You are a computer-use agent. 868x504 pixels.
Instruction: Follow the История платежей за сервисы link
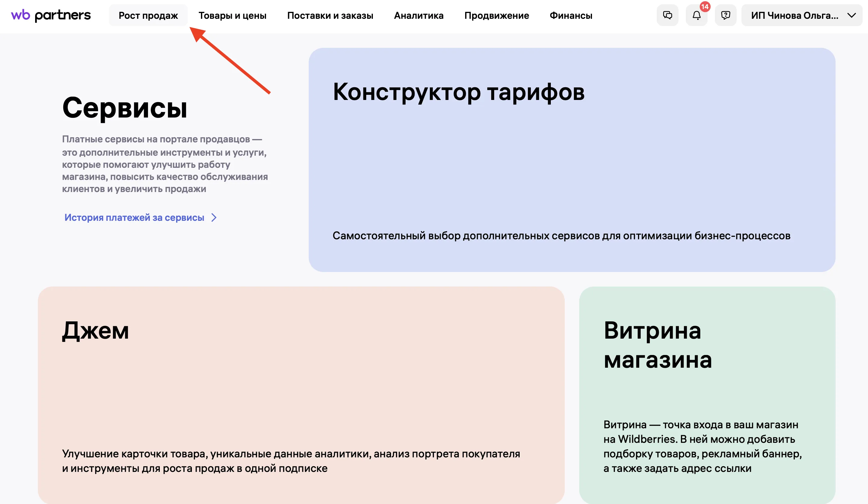pyautogui.click(x=134, y=217)
